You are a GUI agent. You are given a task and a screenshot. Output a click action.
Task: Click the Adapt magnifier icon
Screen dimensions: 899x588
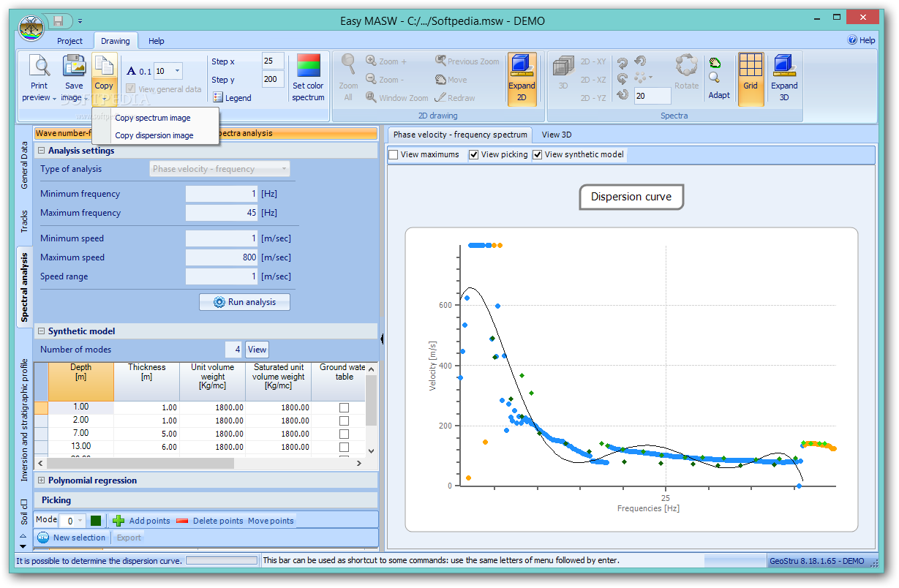pos(715,78)
